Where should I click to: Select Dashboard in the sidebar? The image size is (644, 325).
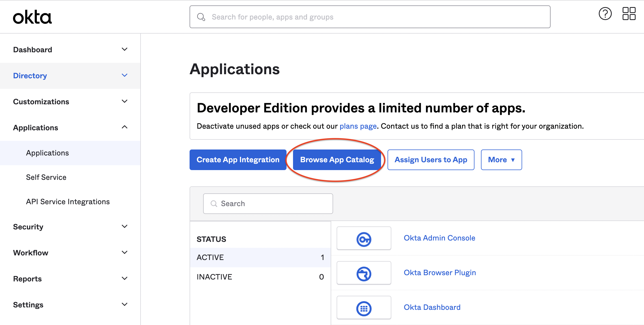[x=32, y=50]
